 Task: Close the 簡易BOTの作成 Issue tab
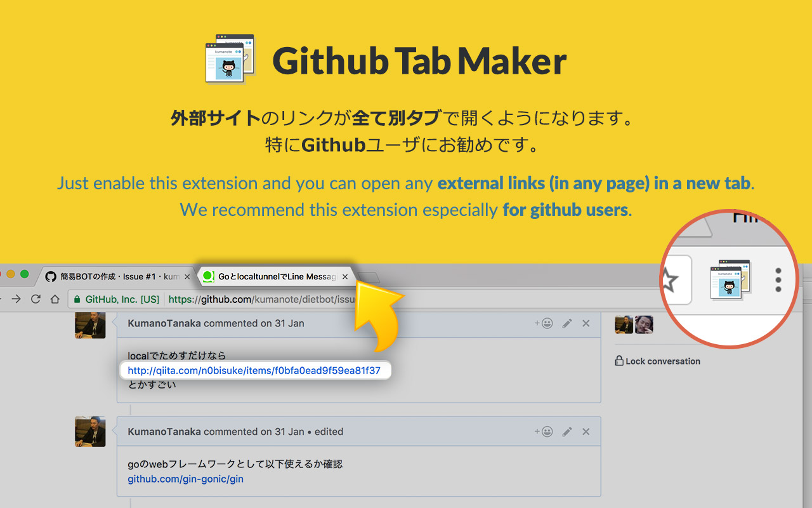pyautogui.click(x=187, y=277)
